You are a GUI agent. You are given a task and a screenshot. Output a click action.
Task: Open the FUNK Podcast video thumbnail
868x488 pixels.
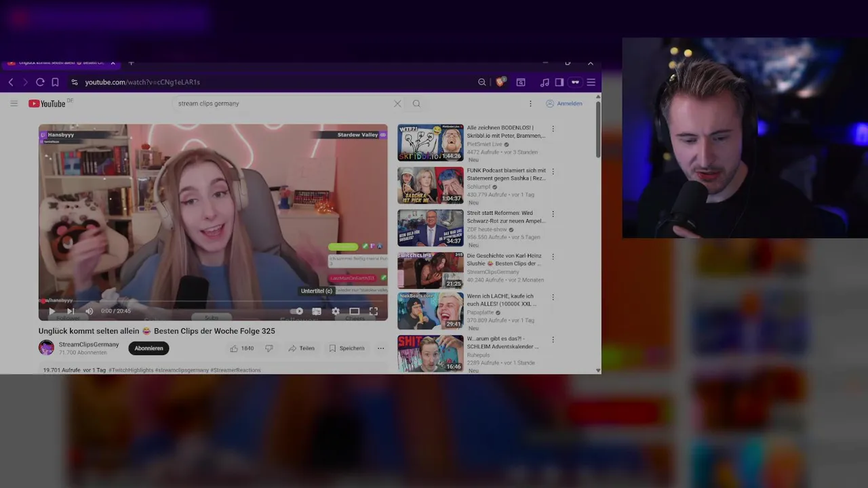[431, 185]
